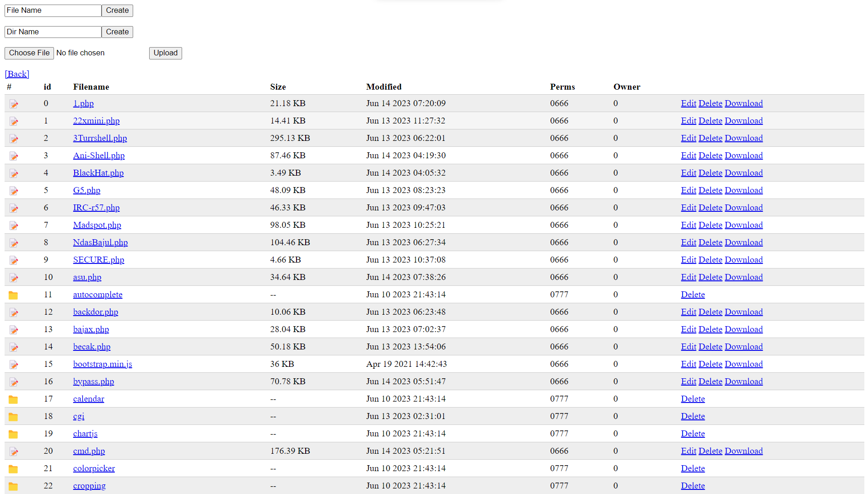Download the IRC-r57.php file
Image resolution: width=868 pixels, height=494 pixels.
(x=744, y=208)
